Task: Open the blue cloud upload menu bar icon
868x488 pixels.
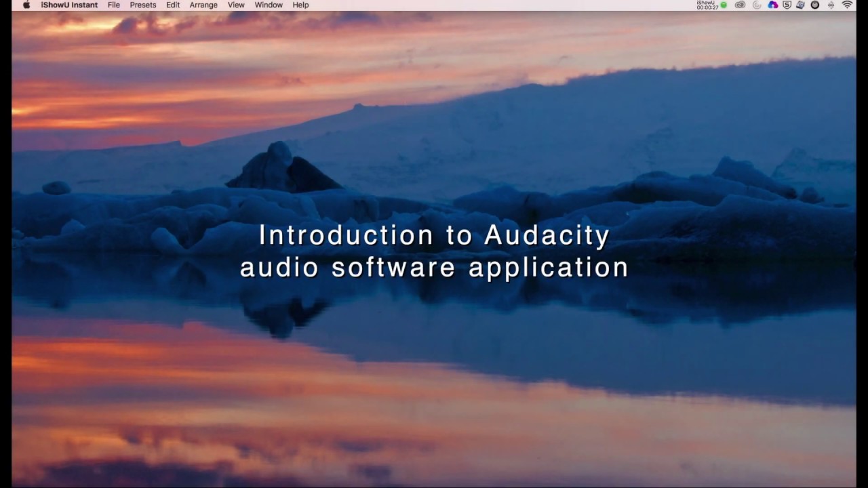Action: coord(773,5)
